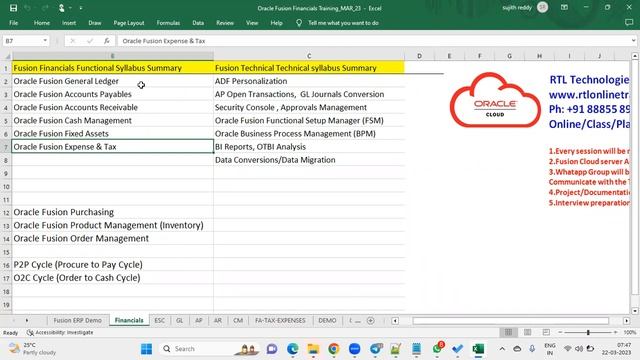
Task: Switch to the Fusion ERP Demo sheet tab
Action: pyautogui.click(x=78, y=320)
